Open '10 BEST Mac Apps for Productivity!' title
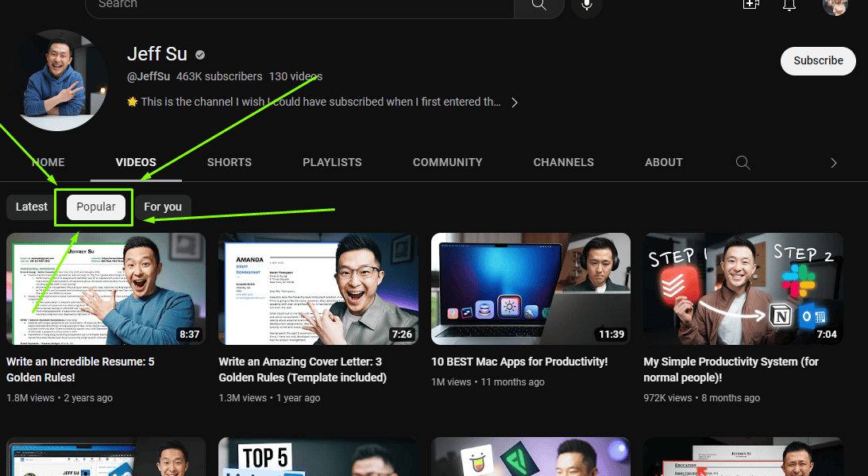Screen dimensions: 868x476 click(519, 362)
